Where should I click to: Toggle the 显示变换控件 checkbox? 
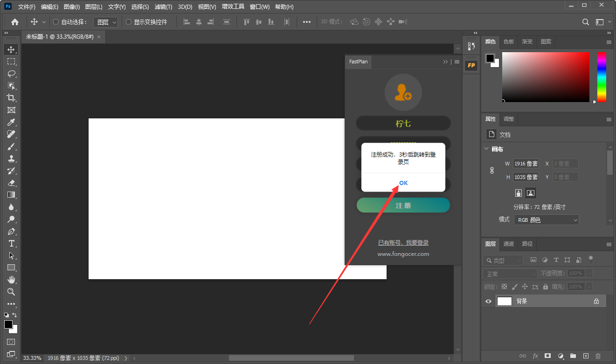click(x=129, y=22)
